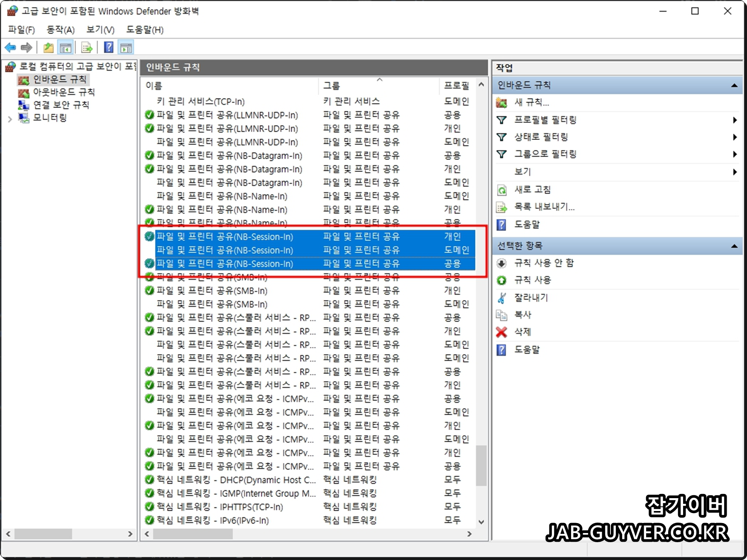
Task: Click the 도움말 icon under 선택한 항목
Action: (502, 350)
